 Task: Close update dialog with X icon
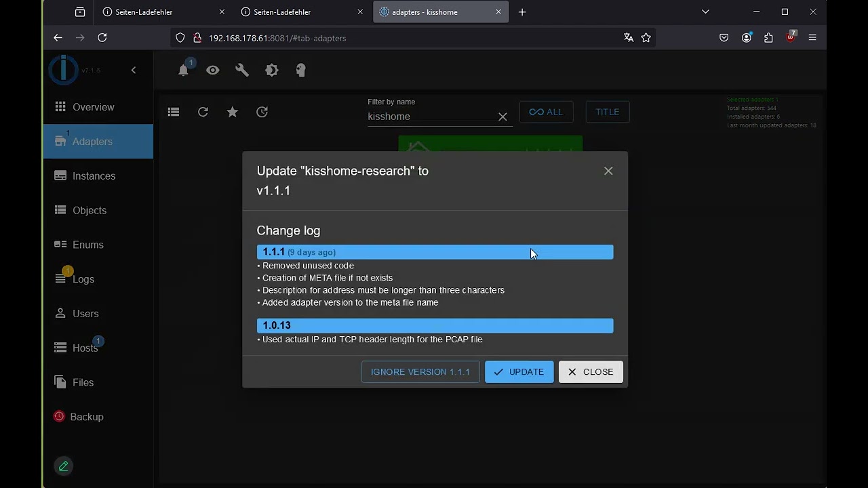[608, 171]
